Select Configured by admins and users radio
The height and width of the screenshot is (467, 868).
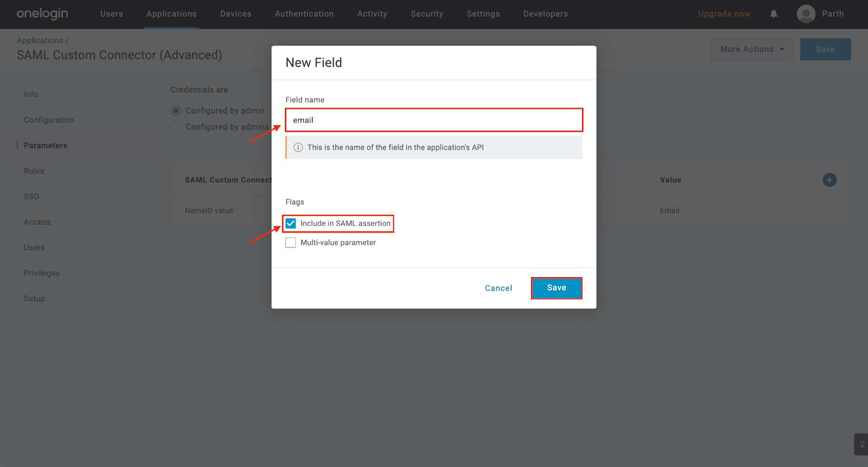point(176,127)
